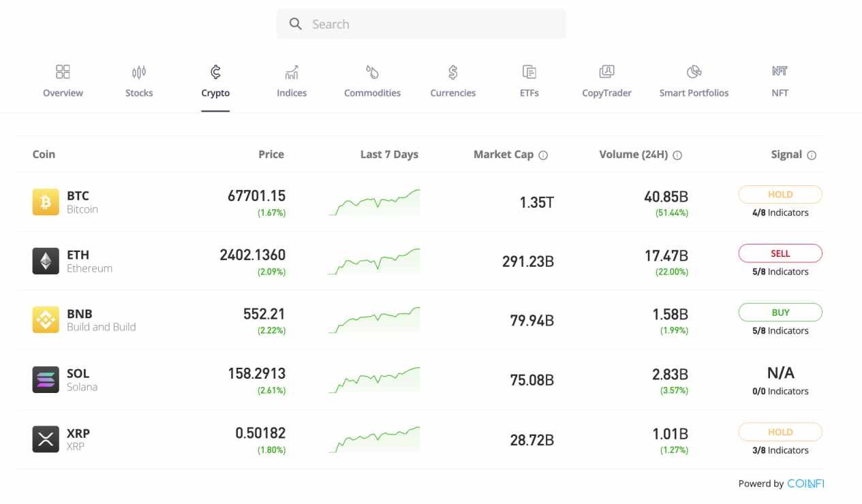Screen dimensions: 862x504
Task: Click the 291.23B market cap value
Action: (x=528, y=262)
